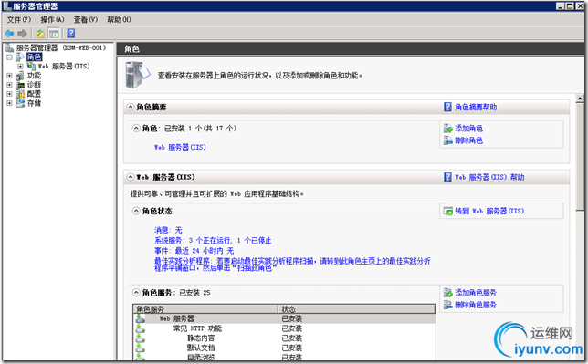Click the installed icon beside 默认文档
This screenshot has height=364, width=588.
141,348
